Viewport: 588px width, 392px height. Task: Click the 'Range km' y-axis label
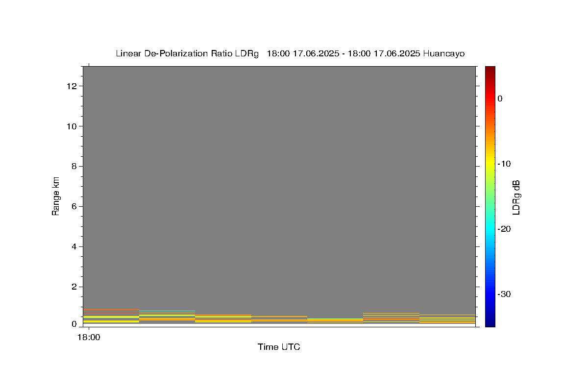click(x=56, y=196)
